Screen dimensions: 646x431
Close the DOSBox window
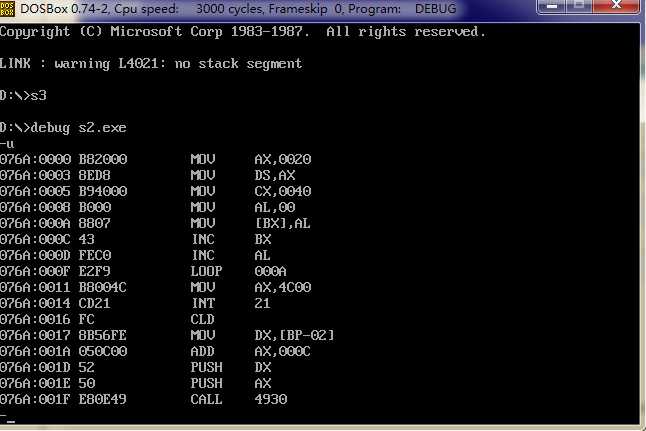(616, 6)
